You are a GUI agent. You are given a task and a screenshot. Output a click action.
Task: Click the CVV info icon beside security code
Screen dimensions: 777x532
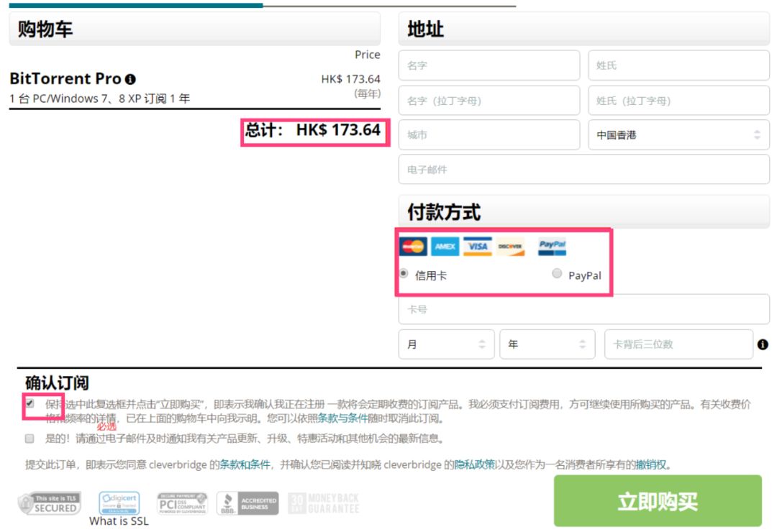(x=763, y=344)
